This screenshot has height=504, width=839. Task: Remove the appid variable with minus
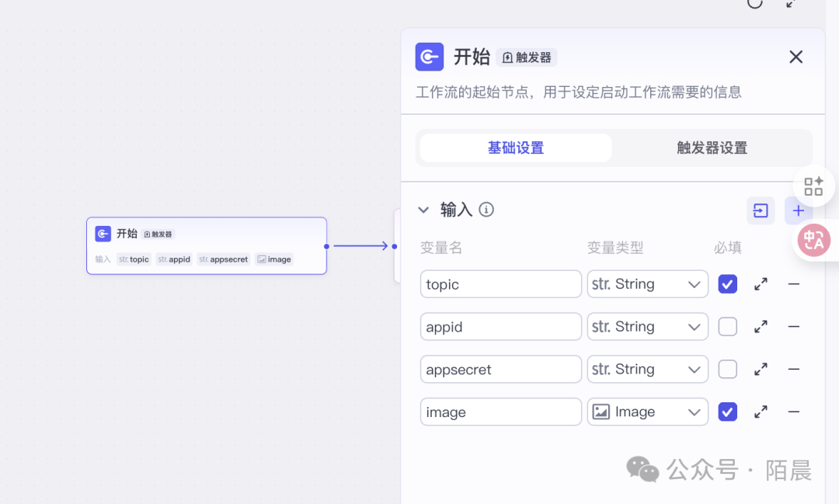pos(793,327)
